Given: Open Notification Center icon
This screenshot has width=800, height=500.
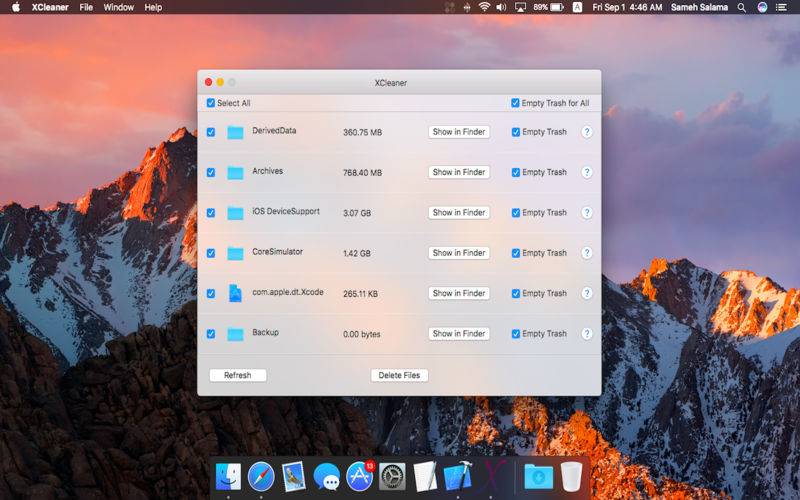Looking at the screenshot, I should [782, 7].
